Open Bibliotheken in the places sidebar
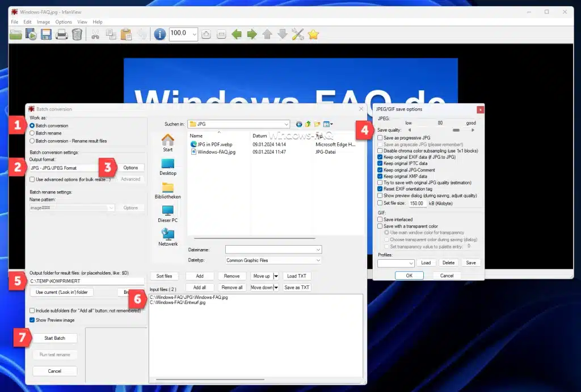The image size is (581, 392). [x=168, y=191]
